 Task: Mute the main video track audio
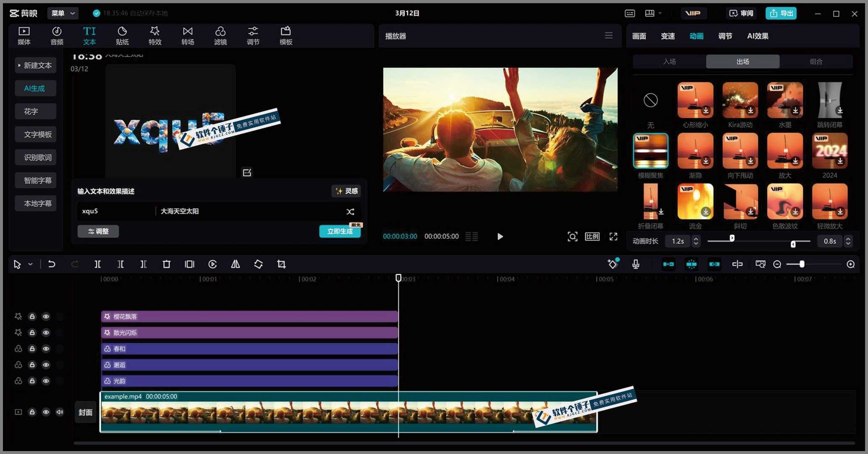point(60,412)
